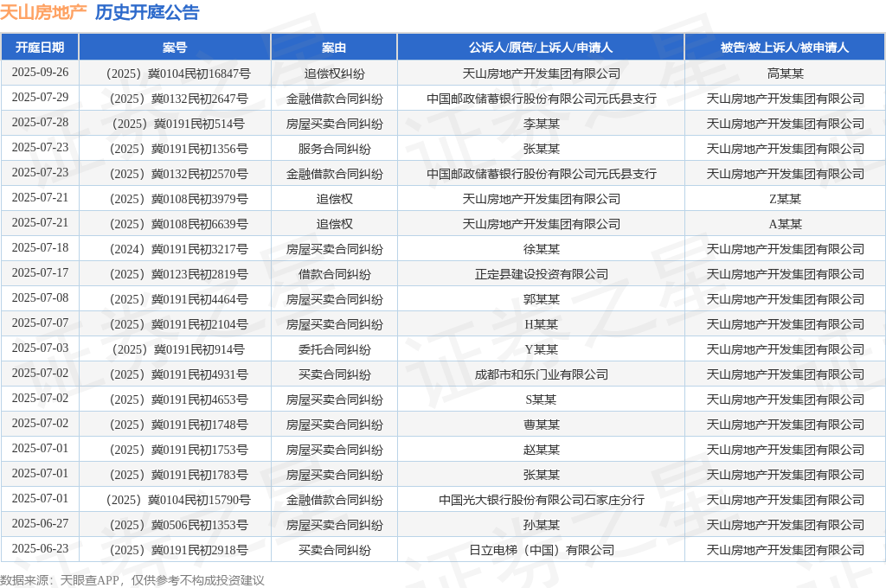Select date cell 2025-07-29

click(x=40, y=98)
